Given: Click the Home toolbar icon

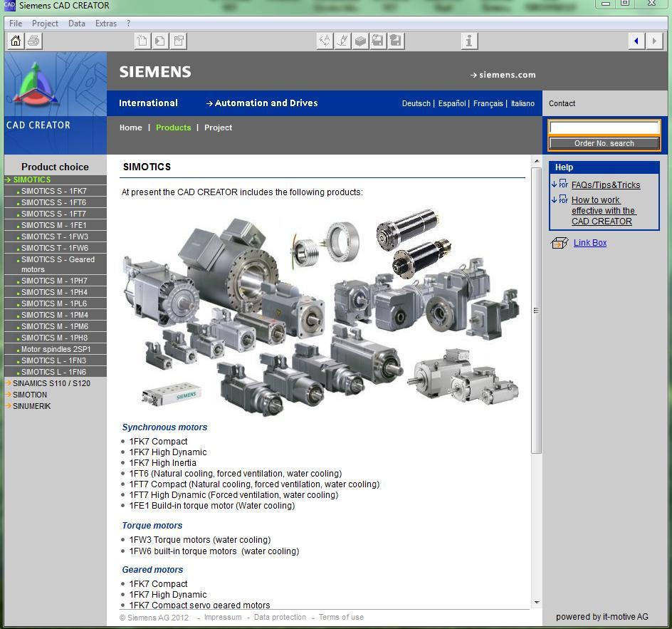Looking at the screenshot, I should click(16, 41).
